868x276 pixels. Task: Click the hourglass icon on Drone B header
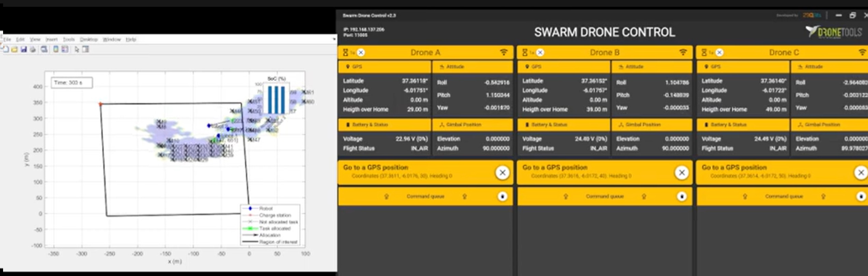point(525,53)
